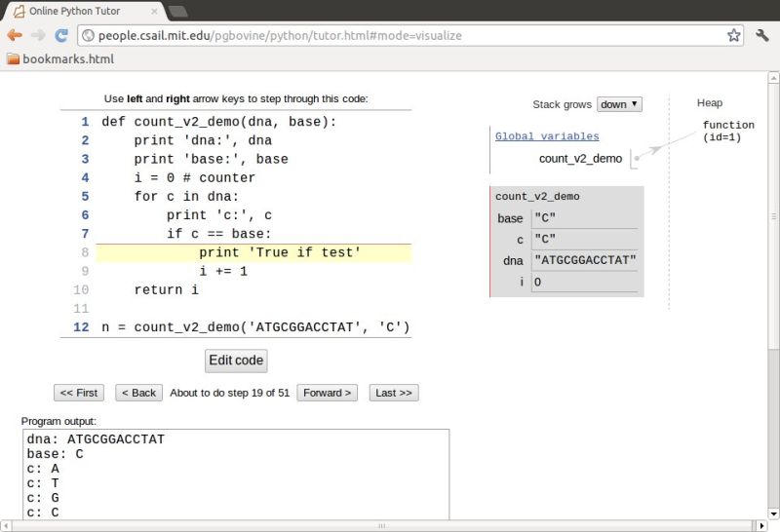The height and width of the screenshot is (532, 780).
Task: Click the Program output text box
Action: click(236, 475)
